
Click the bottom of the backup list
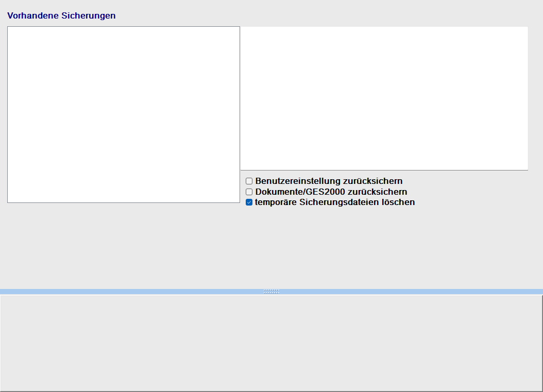[x=124, y=197]
